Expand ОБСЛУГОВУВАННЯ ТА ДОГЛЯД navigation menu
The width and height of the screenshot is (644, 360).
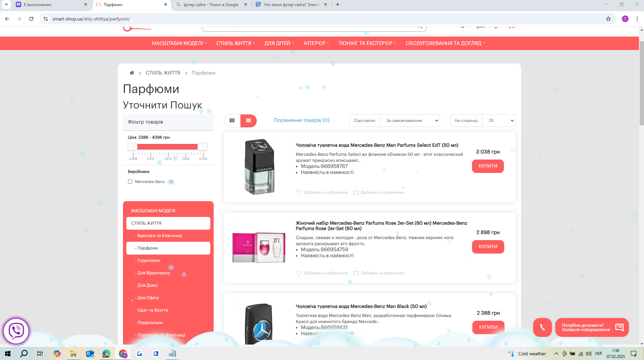pos(445,43)
